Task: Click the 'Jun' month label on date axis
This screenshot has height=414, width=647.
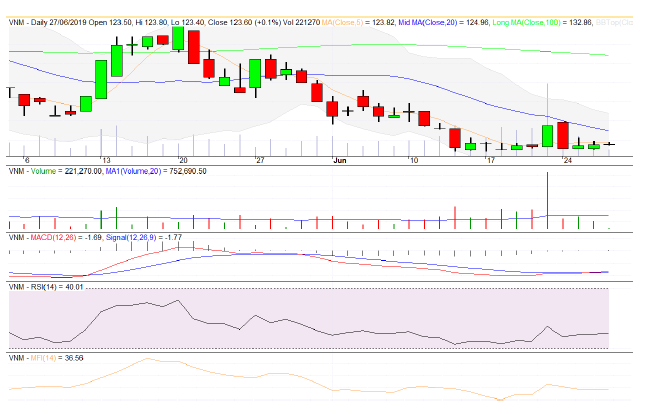Action: [340, 161]
